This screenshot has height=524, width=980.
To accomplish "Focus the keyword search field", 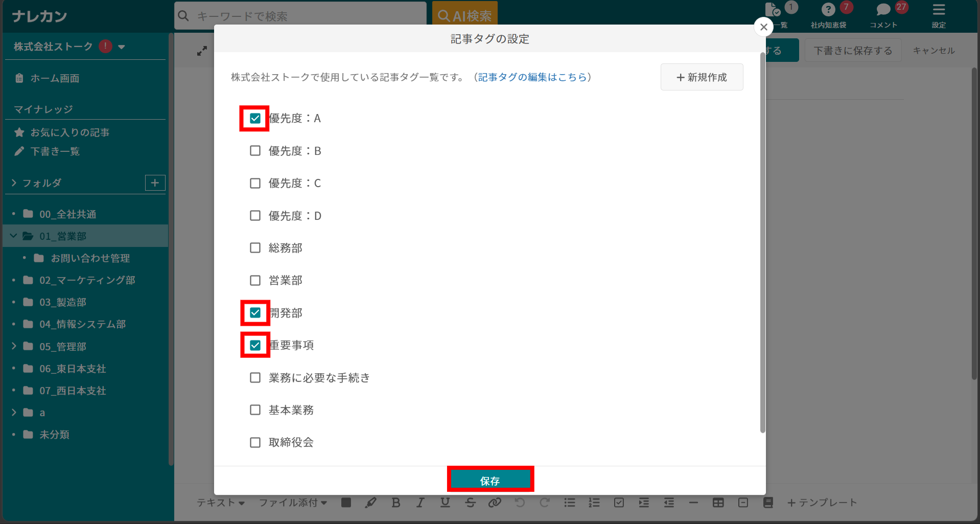I will point(300,16).
